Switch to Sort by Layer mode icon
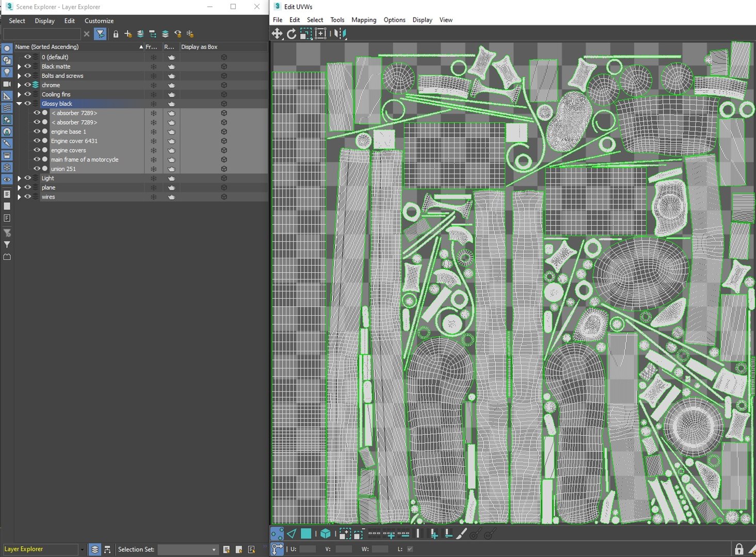Viewport: 756px width, 557px height. click(94, 550)
